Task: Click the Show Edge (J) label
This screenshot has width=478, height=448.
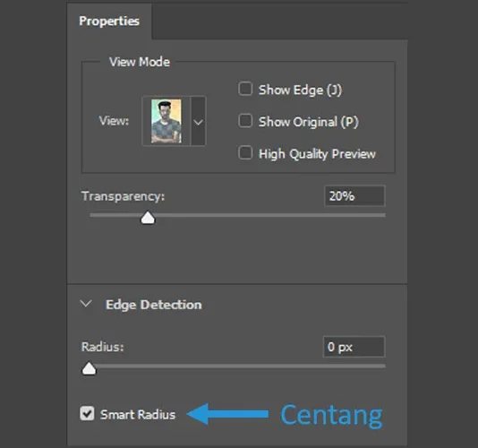Action: coord(300,90)
